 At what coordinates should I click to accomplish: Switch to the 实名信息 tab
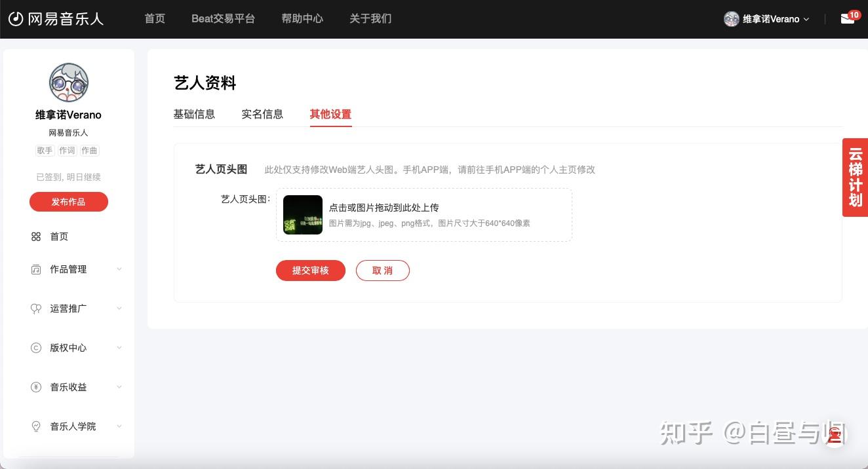click(262, 114)
